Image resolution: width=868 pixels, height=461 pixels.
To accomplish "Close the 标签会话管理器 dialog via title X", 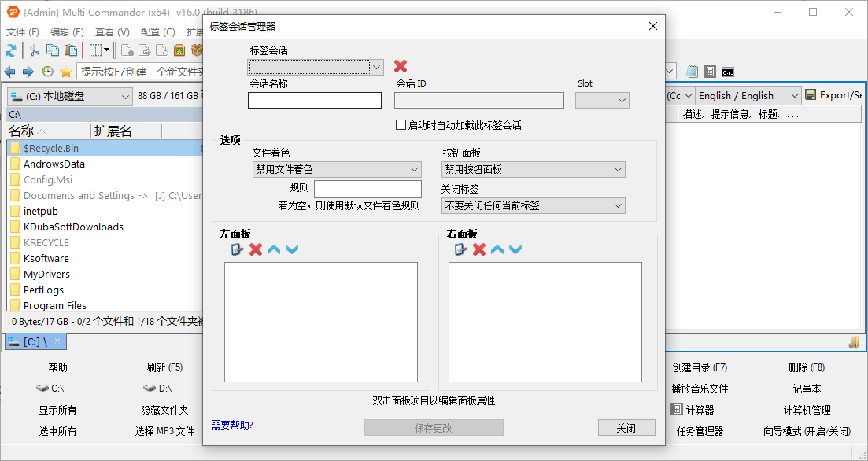I will point(653,26).
